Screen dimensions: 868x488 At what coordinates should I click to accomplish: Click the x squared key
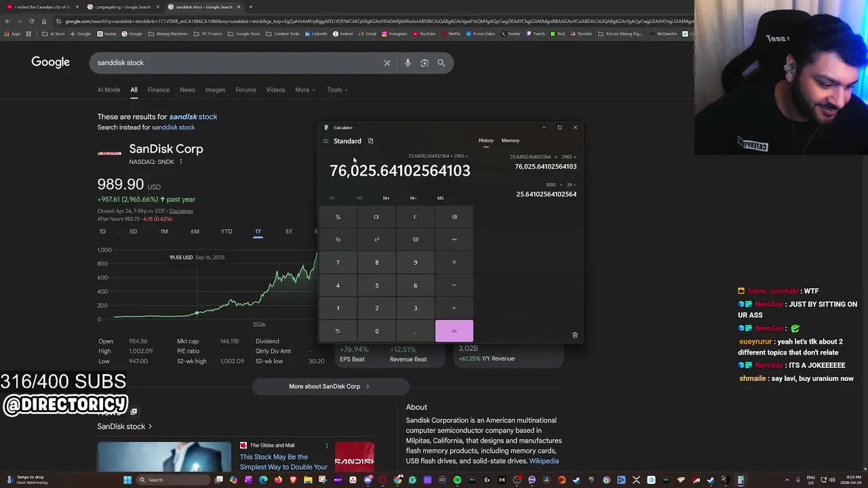point(376,239)
